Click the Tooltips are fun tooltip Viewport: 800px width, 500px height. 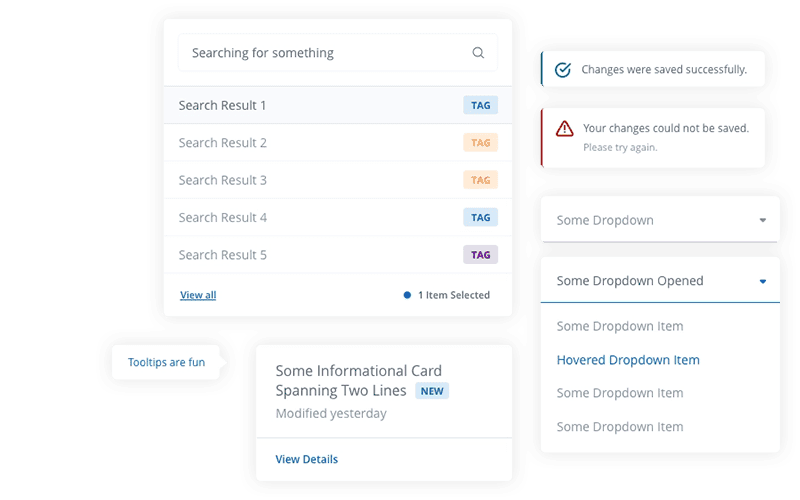pyautogui.click(x=166, y=362)
